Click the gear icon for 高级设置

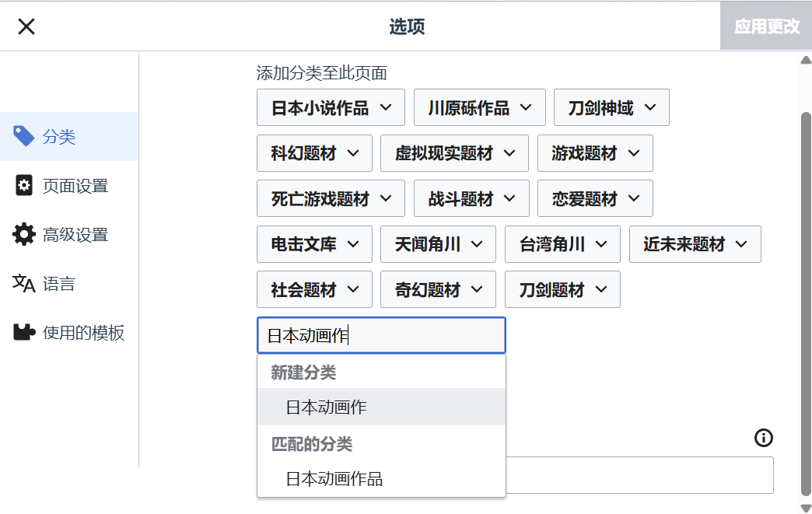tap(24, 234)
